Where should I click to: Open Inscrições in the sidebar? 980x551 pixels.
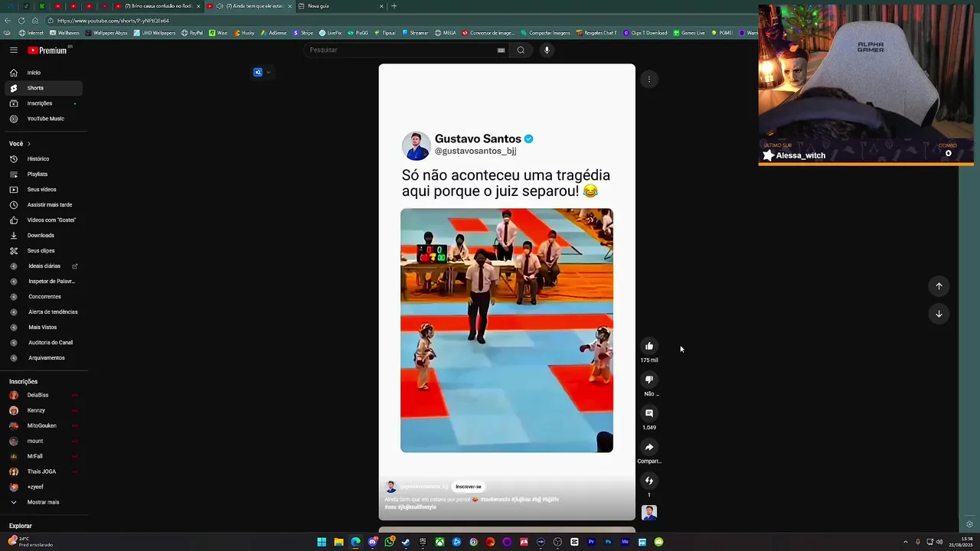(x=44, y=103)
